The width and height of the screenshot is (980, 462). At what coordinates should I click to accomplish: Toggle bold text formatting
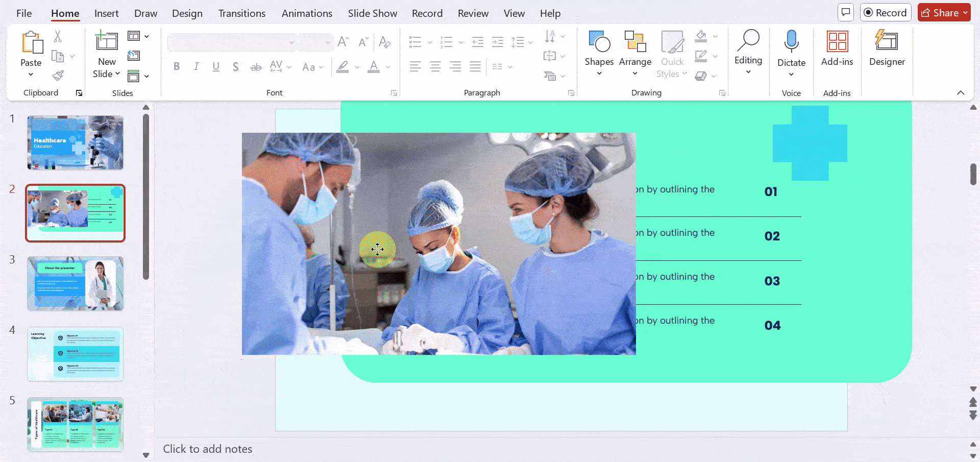(x=177, y=66)
